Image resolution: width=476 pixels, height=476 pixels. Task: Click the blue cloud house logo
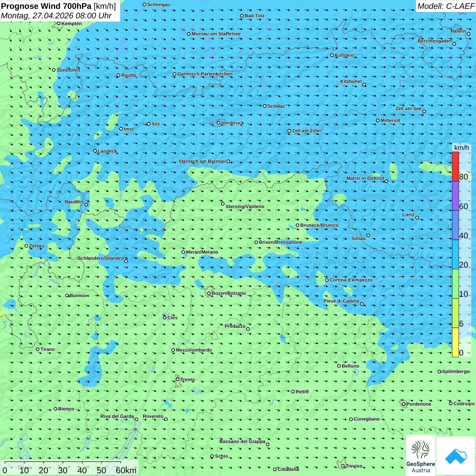point(456,456)
